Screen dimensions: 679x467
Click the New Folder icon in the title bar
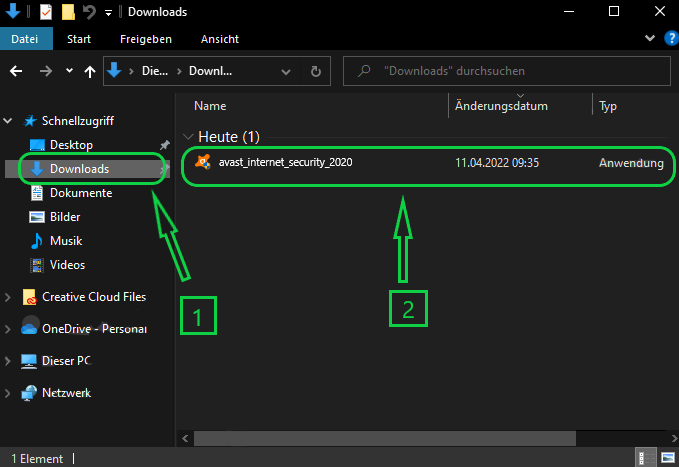pyautogui.click(x=68, y=12)
